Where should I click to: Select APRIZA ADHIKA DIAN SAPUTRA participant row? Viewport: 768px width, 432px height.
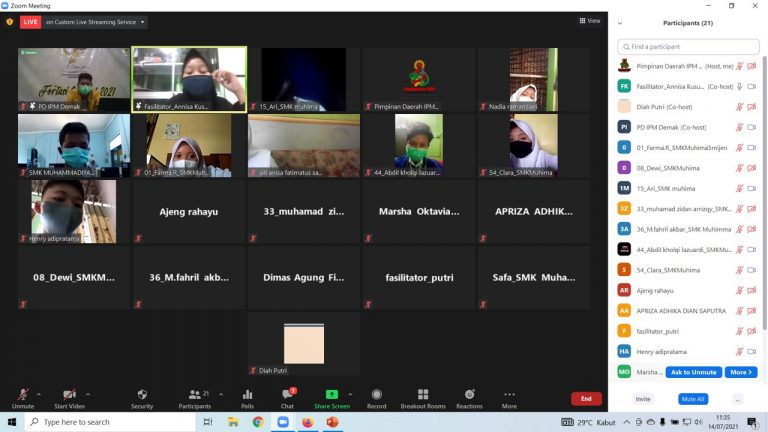[x=687, y=311]
